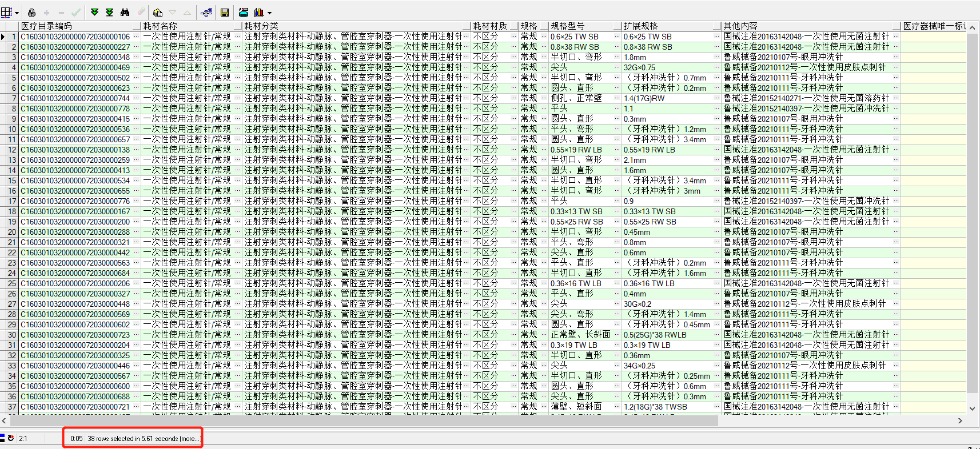
Task: Click the 医疗目录编码 column header
Action: 46,26
